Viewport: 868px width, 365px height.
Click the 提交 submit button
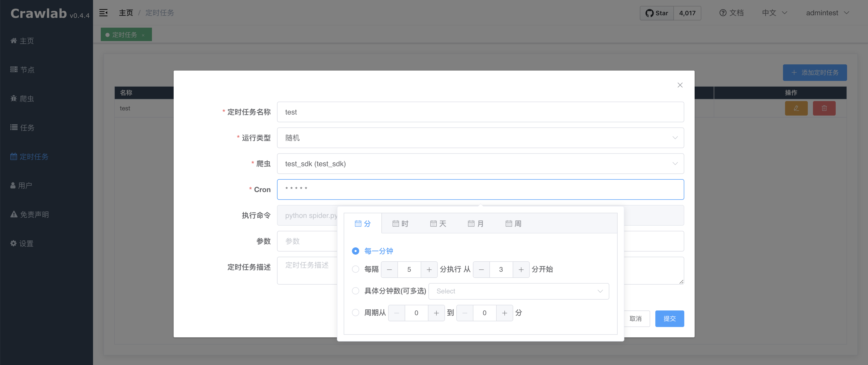click(x=670, y=318)
